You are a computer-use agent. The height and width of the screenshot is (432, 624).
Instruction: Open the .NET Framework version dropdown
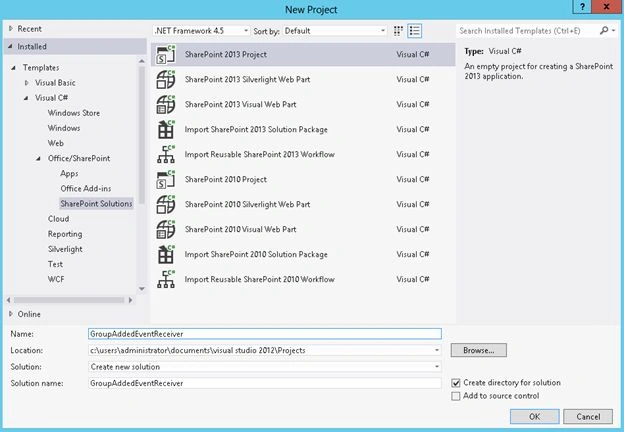201,31
